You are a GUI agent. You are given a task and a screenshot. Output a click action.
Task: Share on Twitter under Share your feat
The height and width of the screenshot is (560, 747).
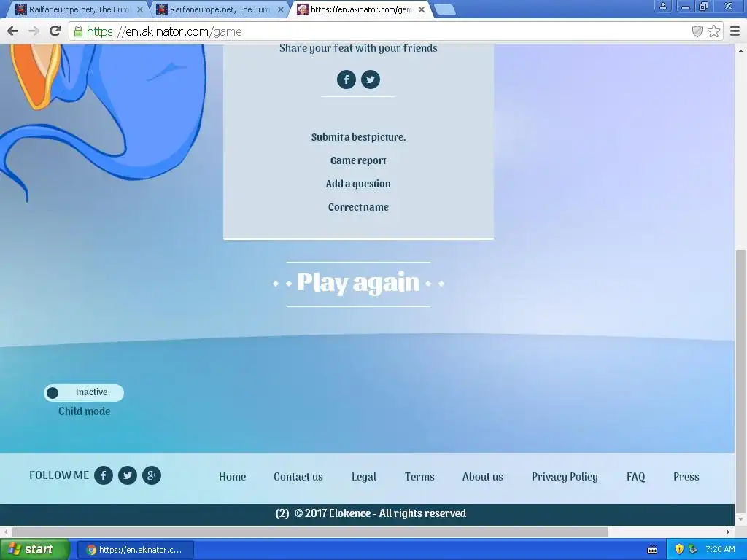[x=371, y=79]
